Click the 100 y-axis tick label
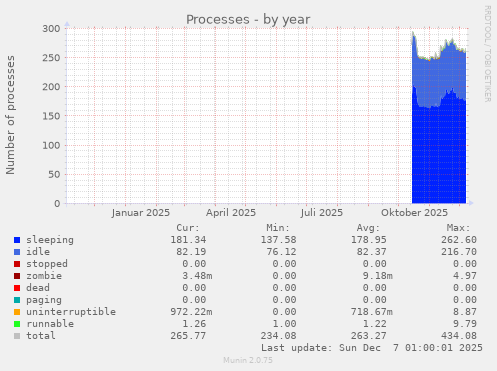This screenshot has width=497, height=371. point(51,145)
